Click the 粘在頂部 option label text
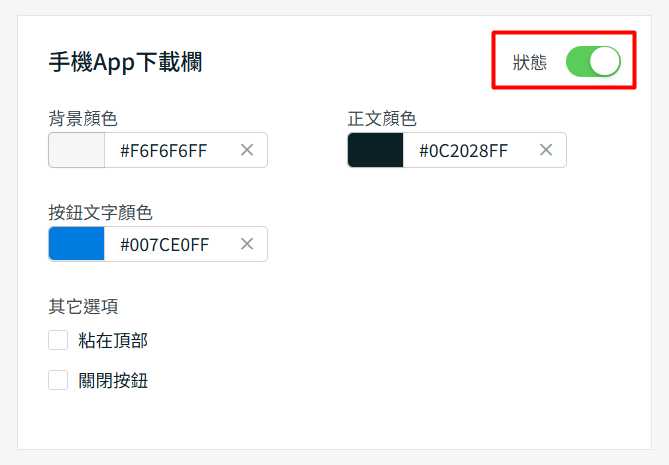Screen dimensions: 669x465 point(113,340)
